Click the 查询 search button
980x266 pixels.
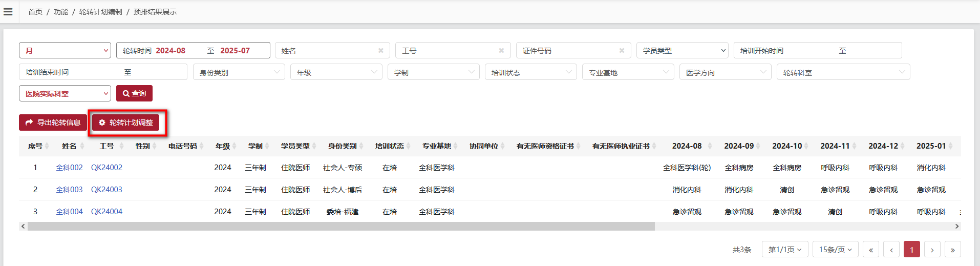tap(134, 93)
